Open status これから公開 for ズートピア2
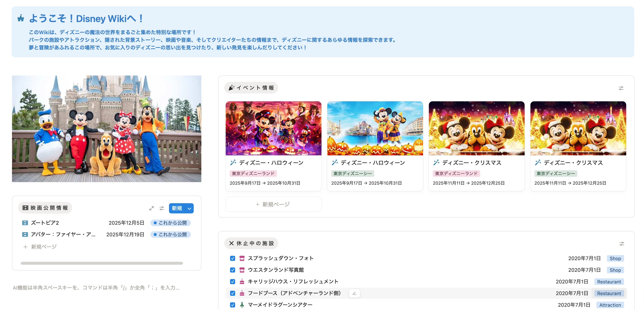The height and width of the screenshot is (310, 644). [x=170, y=223]
